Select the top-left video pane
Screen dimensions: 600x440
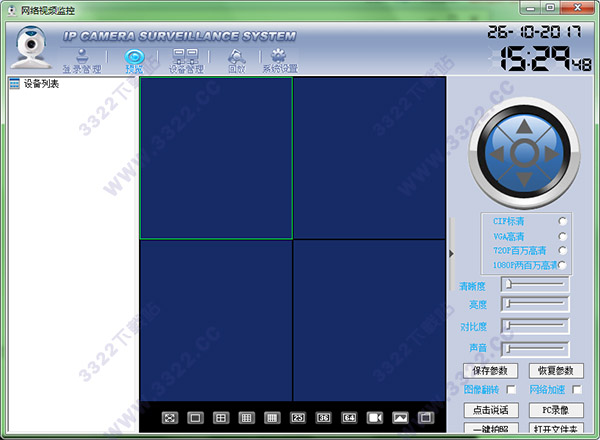(x=216, y=158)
